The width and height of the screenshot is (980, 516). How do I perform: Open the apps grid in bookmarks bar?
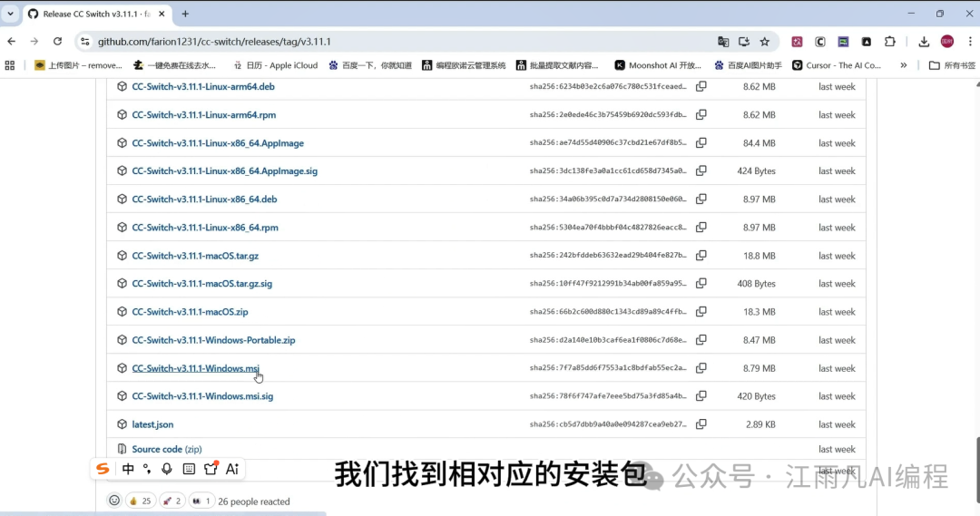click(x=10, y=65)
